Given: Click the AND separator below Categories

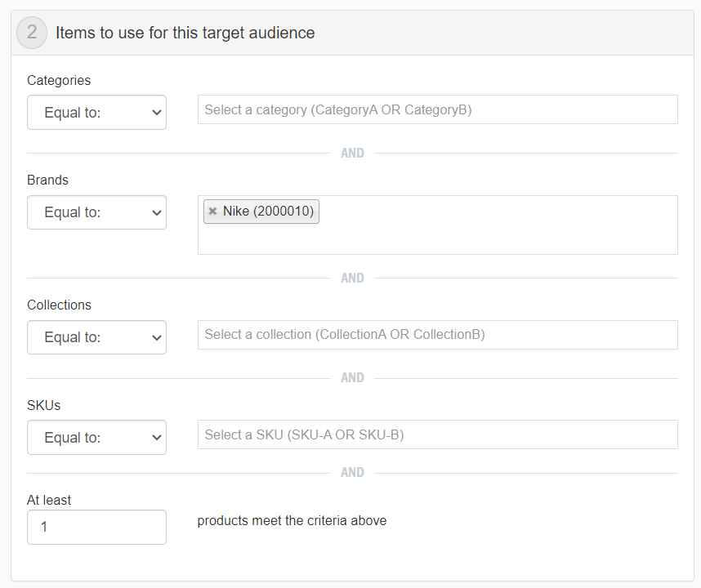Looking at the screenshot, I should (x=352, y=153).
